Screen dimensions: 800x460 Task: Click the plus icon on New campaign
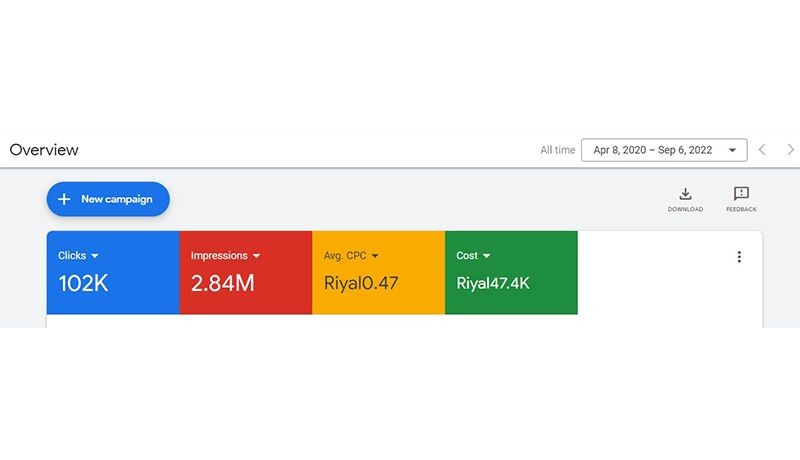tap(64, 199)
